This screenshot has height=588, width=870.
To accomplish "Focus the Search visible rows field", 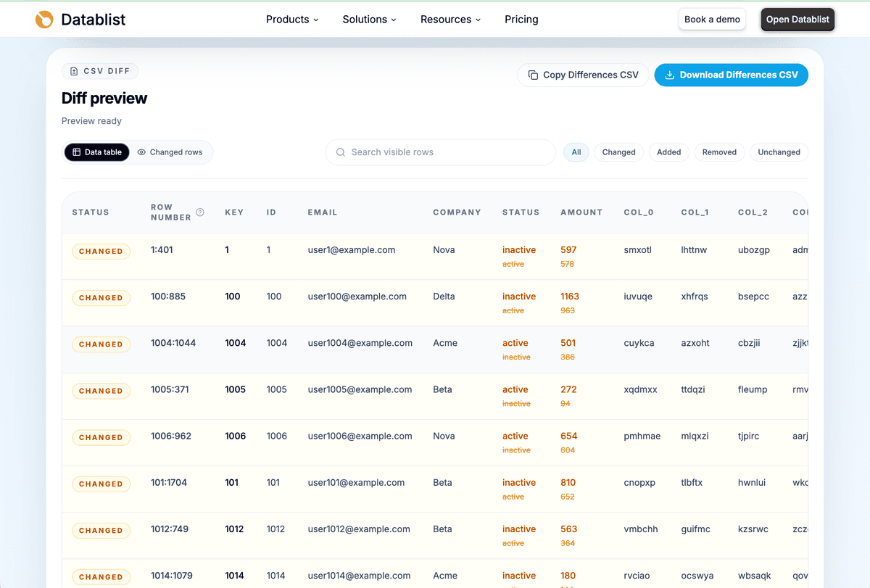I will point(441,152).
